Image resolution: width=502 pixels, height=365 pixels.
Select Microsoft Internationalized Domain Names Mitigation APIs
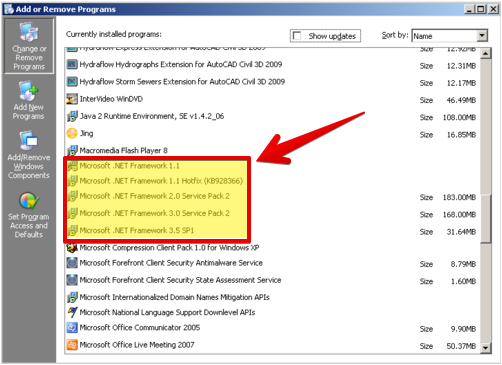click(x=174, y=297)
